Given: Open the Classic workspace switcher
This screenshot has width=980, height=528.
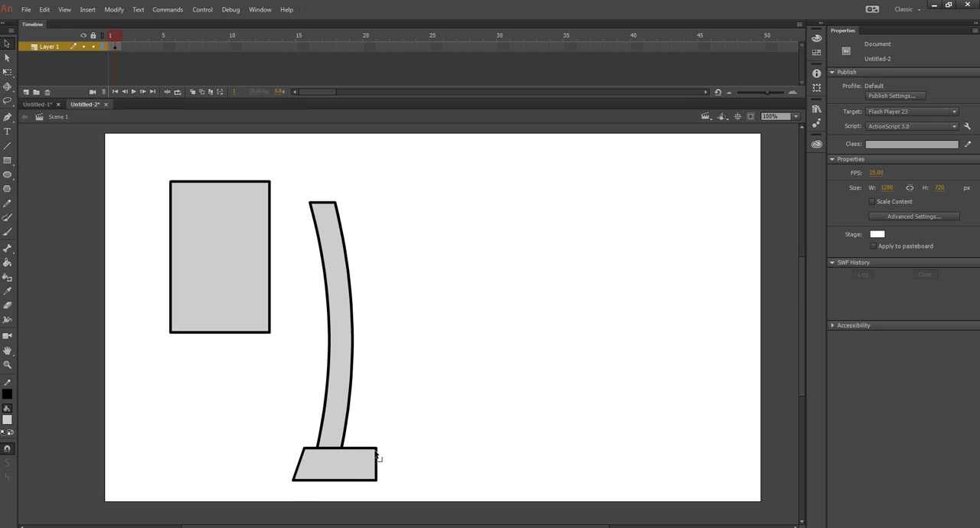Looking at the screenshot, I should (907, 9).
